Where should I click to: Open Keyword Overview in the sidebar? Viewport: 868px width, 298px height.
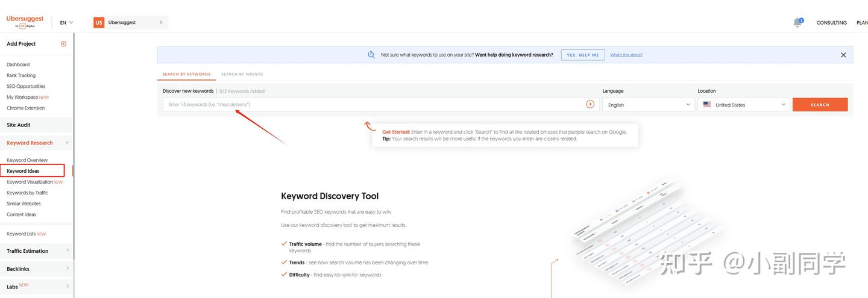tap(27, 160)
